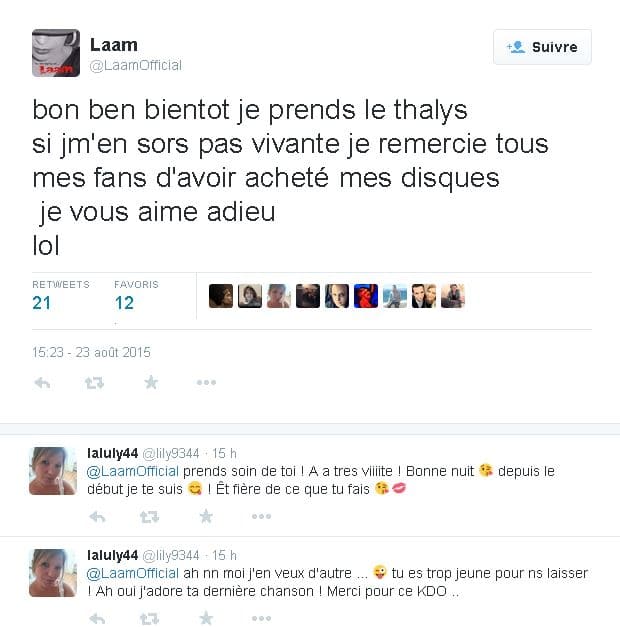Open timestamp 15:23 - 23 août 2015
This screenshot has width=620, height=627.
(x=91, y=352)
